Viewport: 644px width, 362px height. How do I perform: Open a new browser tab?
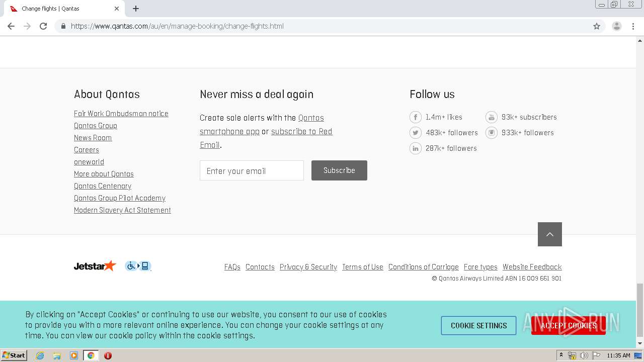(136, 9)
